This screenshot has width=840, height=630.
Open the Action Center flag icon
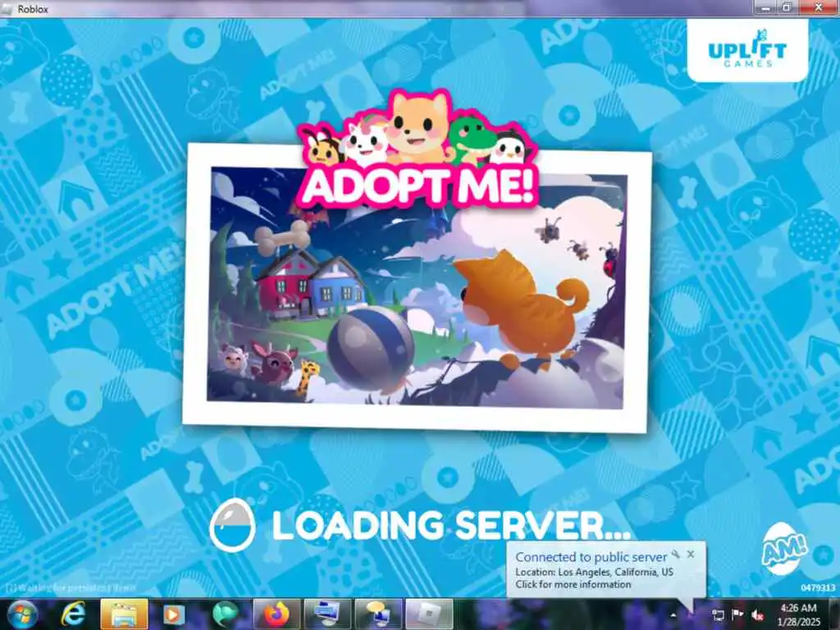click(737, 614)
